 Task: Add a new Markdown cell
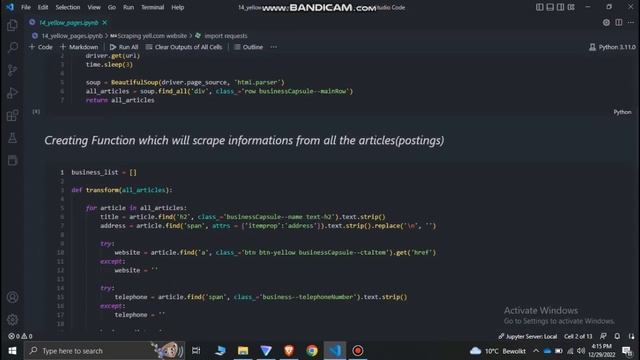coord(79,47)
